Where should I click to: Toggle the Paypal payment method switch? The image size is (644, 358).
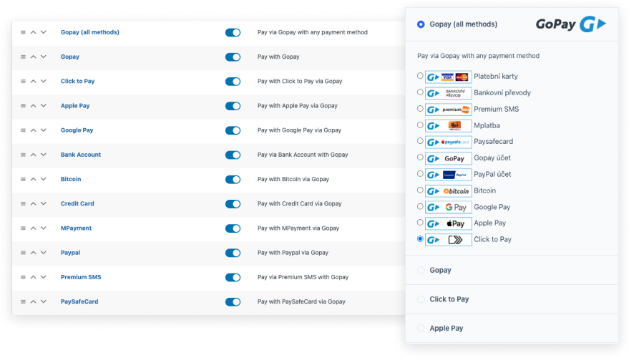233,253
